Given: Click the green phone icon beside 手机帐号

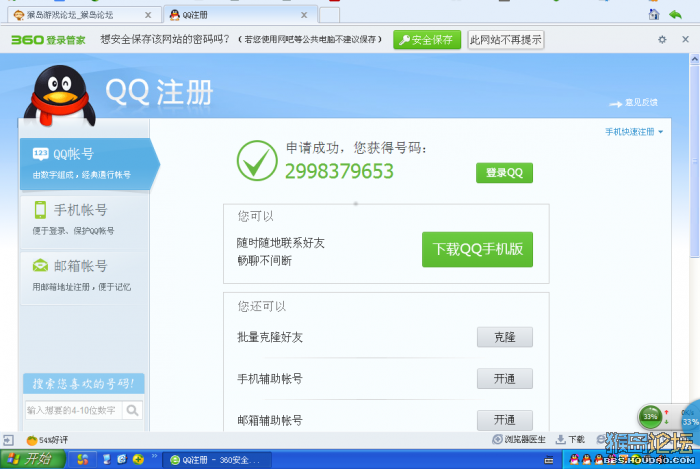Looking at the screenshot, I should [x=40, y=210].
